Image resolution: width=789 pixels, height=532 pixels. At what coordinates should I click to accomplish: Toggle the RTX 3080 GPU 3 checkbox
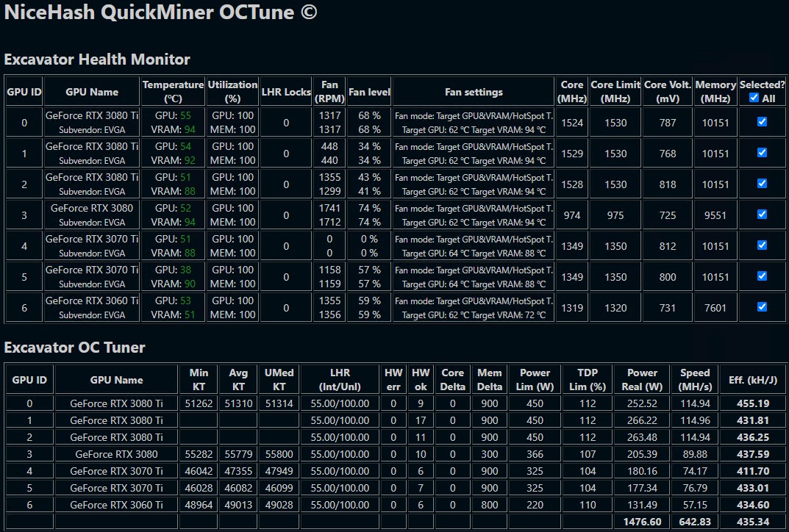click(x=762, y=215)
